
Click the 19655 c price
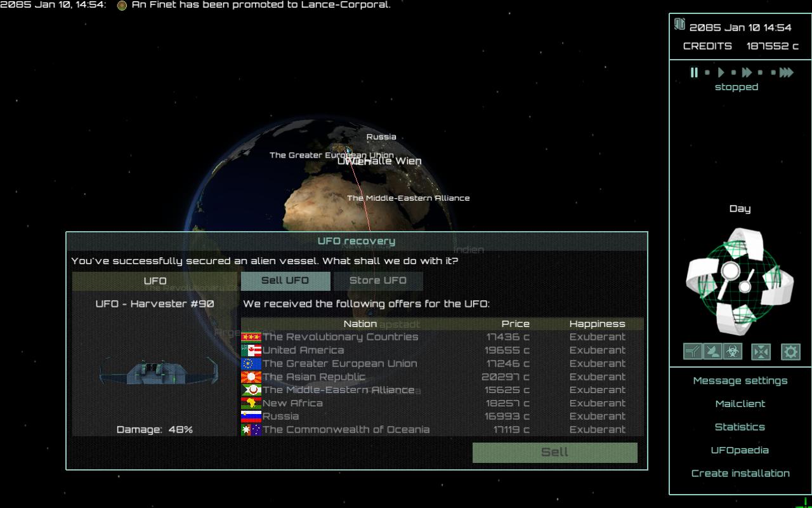click(x=507, y=351)
